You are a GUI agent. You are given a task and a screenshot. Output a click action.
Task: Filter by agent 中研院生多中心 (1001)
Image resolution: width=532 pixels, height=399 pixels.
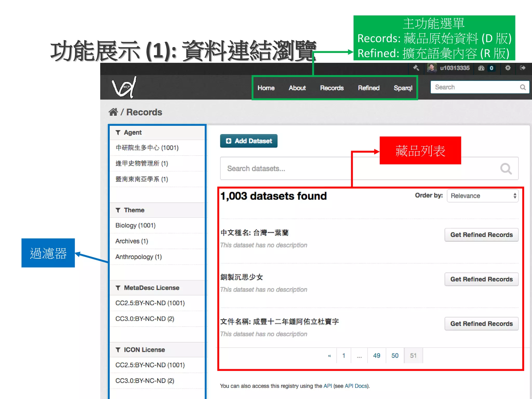point(147,148)
